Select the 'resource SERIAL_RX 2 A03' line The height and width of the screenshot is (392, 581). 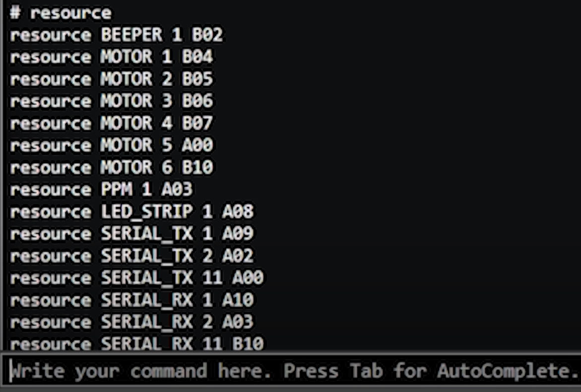(x=131, y=322)
